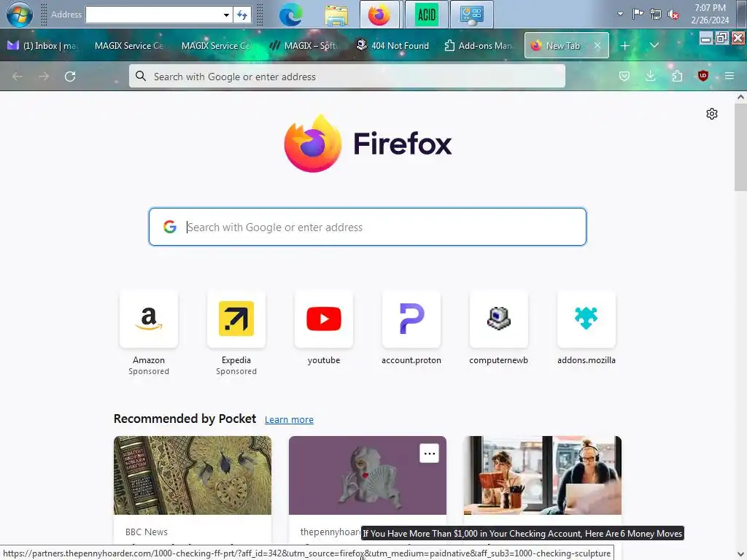
Task: Go forward one page
Action: point(44,76)
